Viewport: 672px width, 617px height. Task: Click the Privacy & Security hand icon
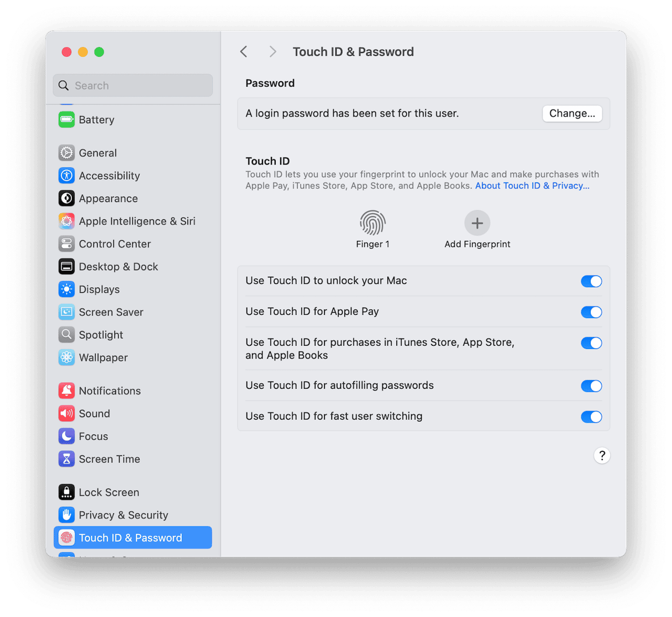[x=66, y=515]
